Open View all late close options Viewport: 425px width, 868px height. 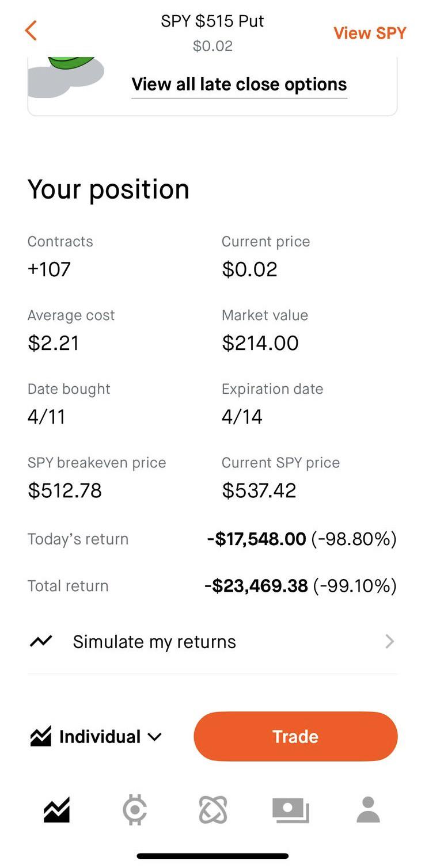239,85
